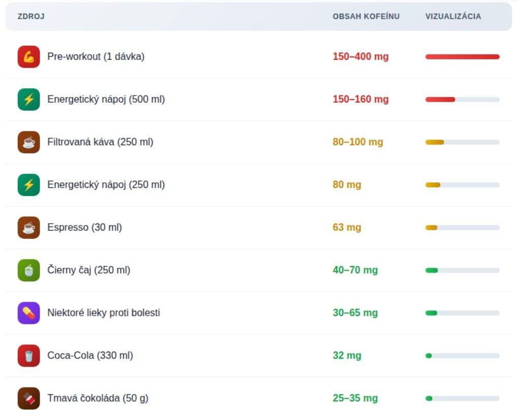This screenshot has height=420, width=518.
Task: Click the VIZUALIZÁCIA column header
Action: (453, 16)
